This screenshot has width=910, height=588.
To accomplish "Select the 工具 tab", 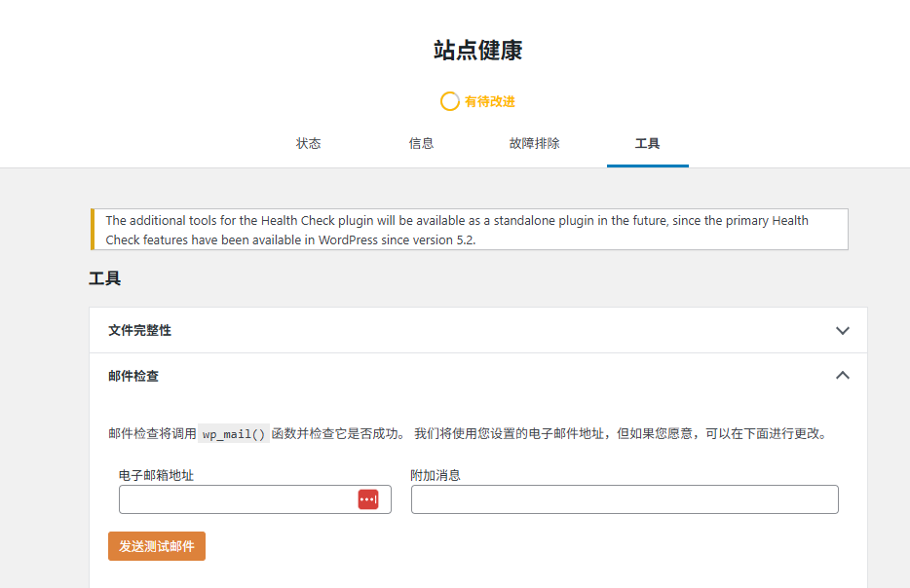I will (x=647, y=143).
